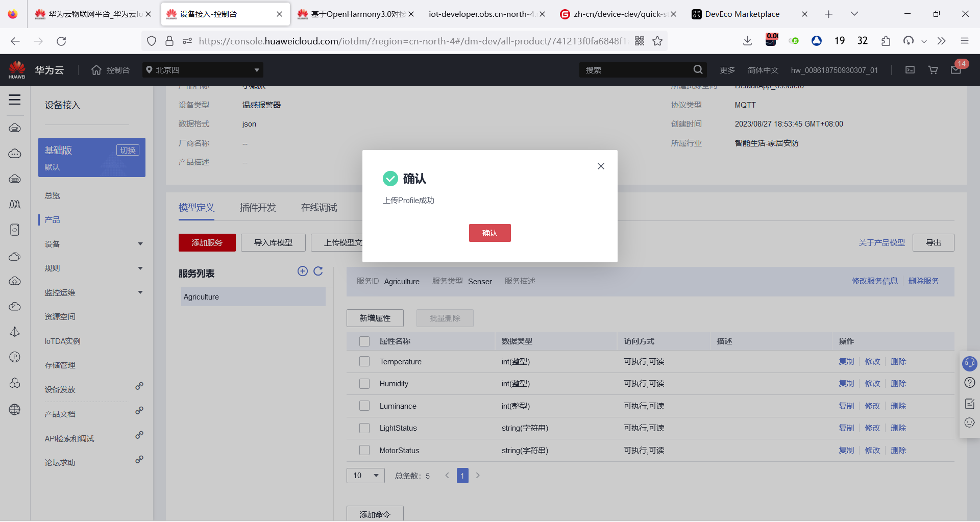Switch to the 插件开发 tab
980x522 pixels.
coord(258,208)
